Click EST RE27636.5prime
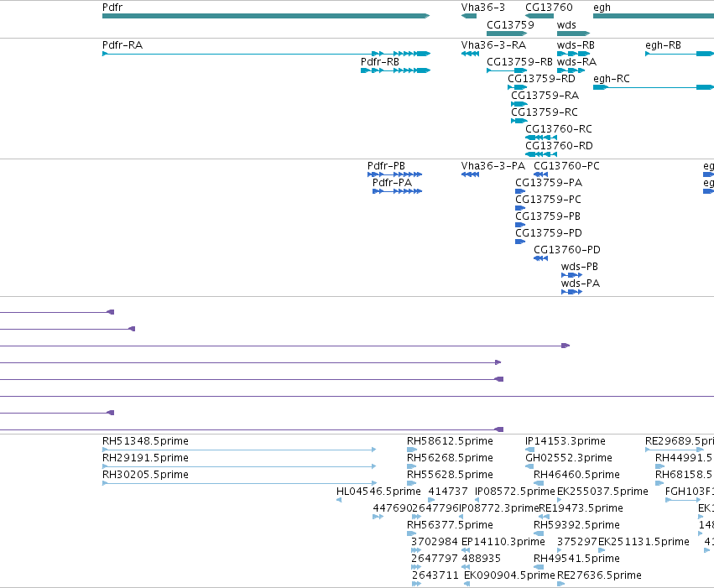714x588 pixels. click(x=561, y=584)
